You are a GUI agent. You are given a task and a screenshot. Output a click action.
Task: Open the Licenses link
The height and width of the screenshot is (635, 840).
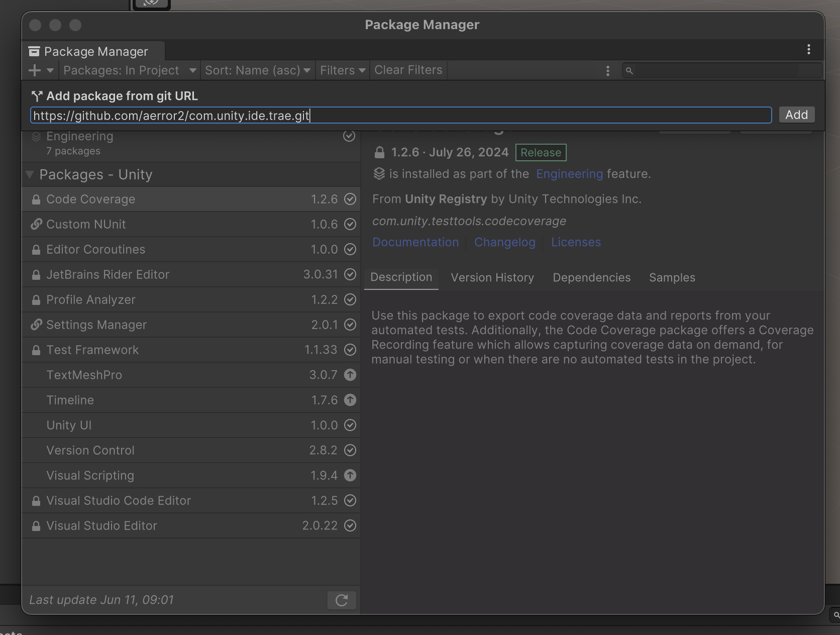[576, 243]
